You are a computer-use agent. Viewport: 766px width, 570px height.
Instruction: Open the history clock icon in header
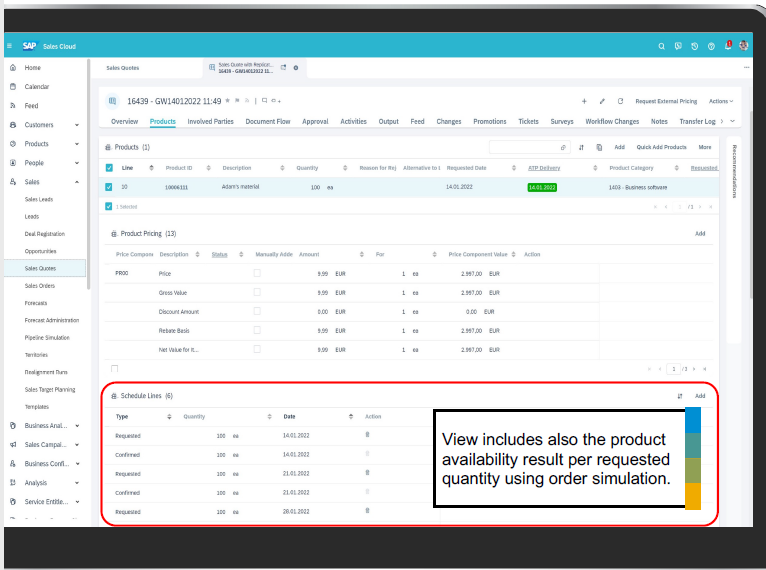click(x=695, y=46)
